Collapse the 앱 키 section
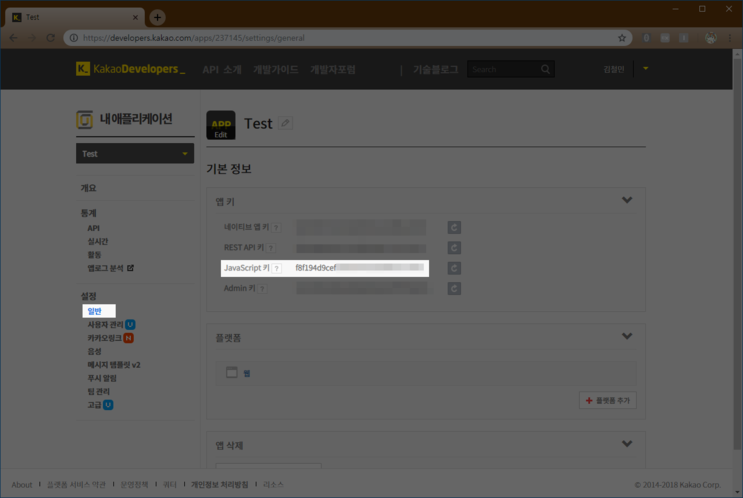 [627, 200]
